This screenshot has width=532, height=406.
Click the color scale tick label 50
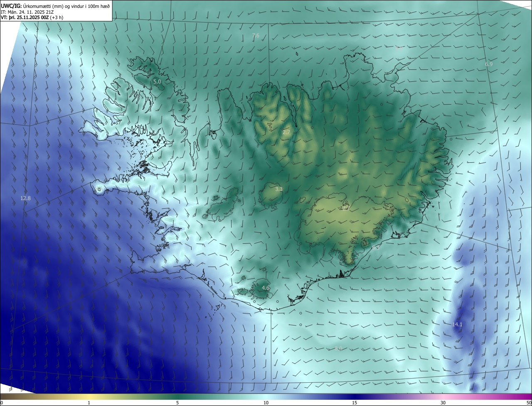[x=529, y=403]
